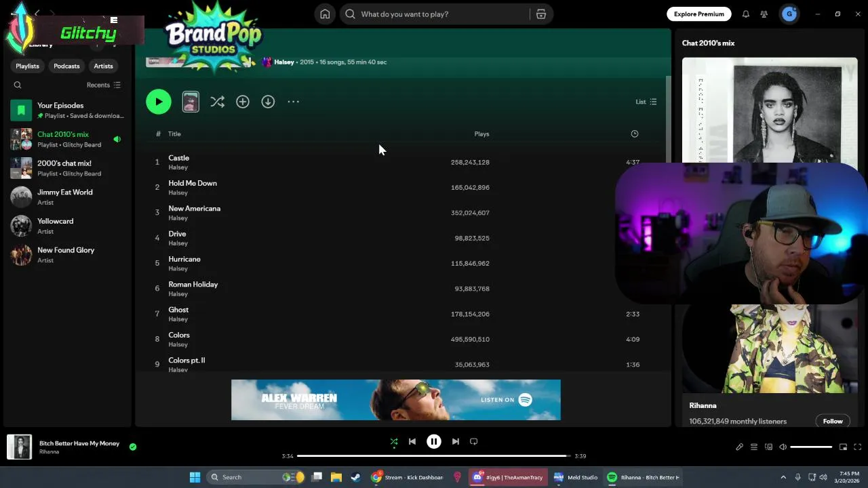Screen dimensions: 868x488
Task: Open What's New notifications bell
Action: click(x=745, y=14)
